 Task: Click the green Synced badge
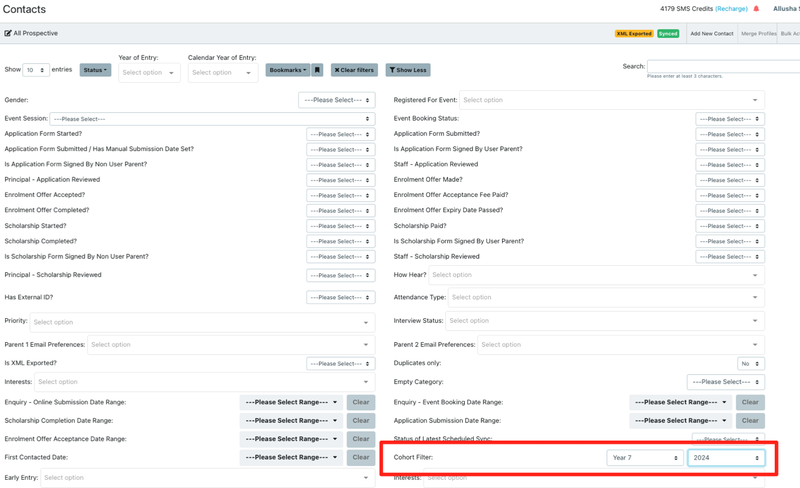[668, 33]
